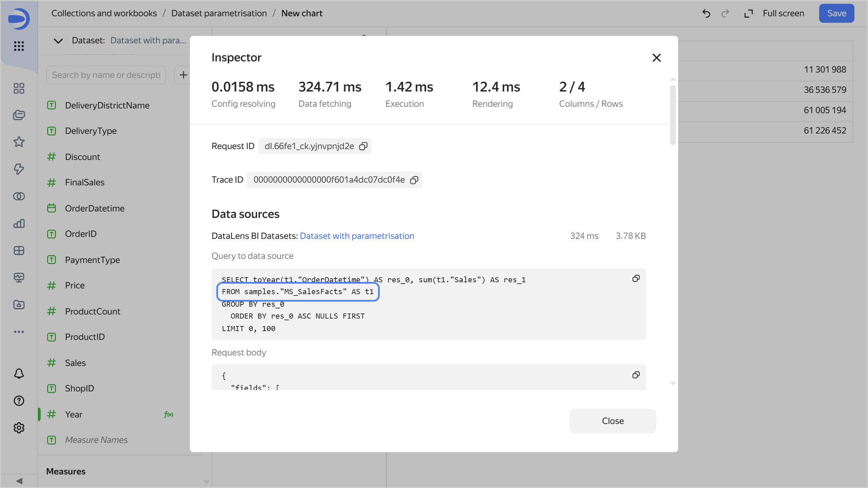Click the undo arrow icon
This screenshot has width=868, height=488.
tap(706, 14)
